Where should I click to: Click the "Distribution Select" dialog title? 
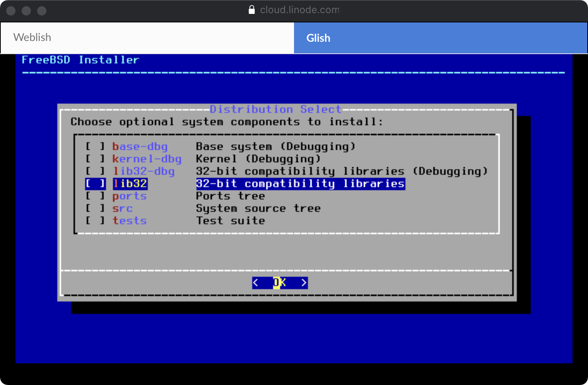coord(275,109)
